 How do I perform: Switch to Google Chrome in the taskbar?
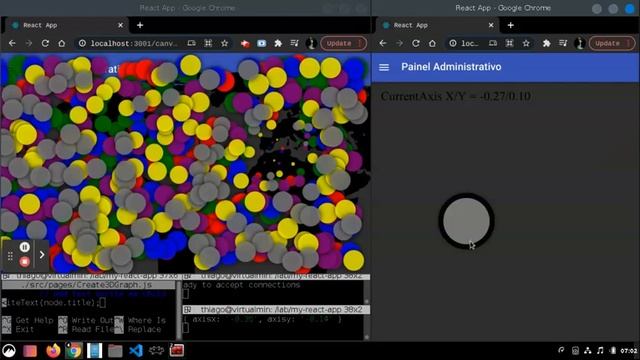73,351
